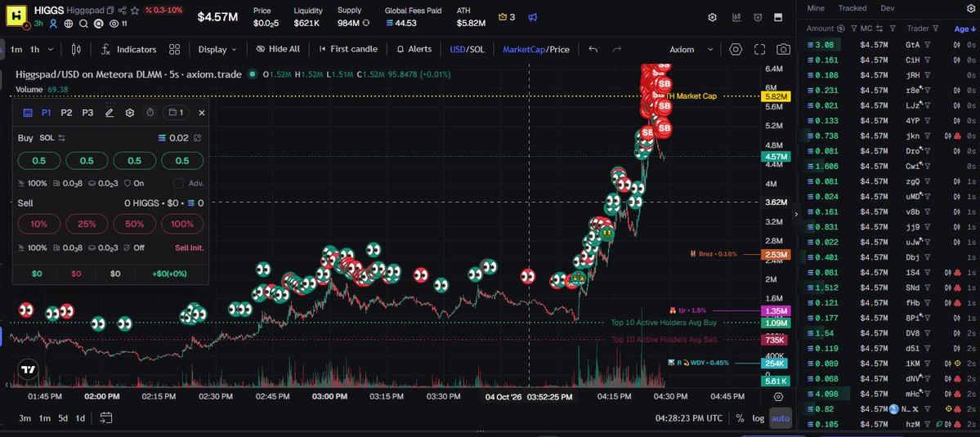The image size is (980, 437).
Task: Redo the last chart action
Action: pyautogui.click(x=617, y=49)
